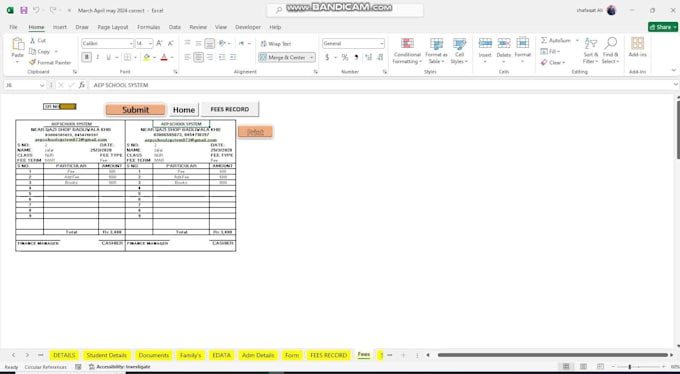This screenshot has width=680, height=374.
Task: Open the font size 14 dropdown
Action: pos(150,43)
